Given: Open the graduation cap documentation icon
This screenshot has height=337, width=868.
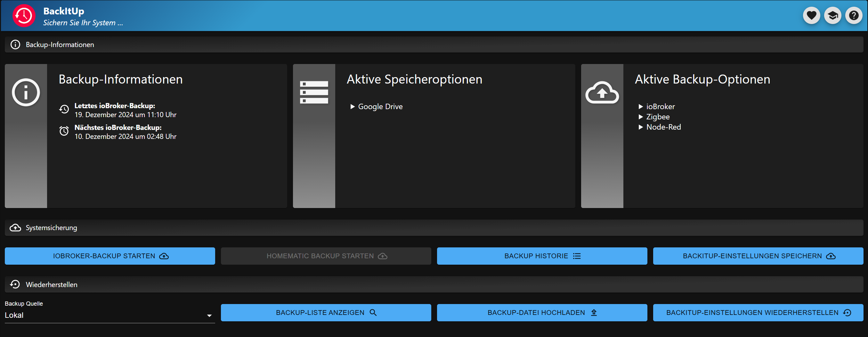Looking at the screenshot, I should (x=832, y=15).
